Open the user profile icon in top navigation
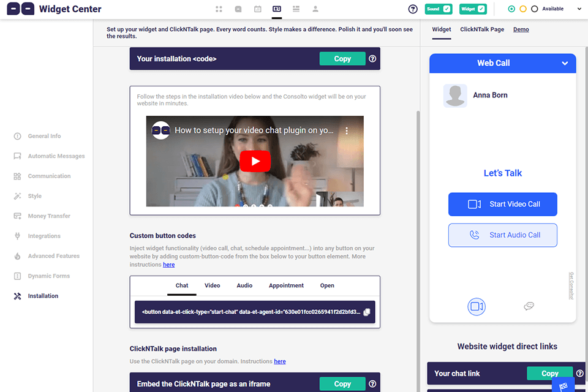This screenshot has height=392, width=588. pos(315,9)
